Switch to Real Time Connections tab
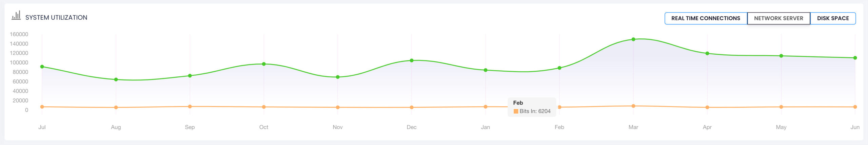Viewport: 868px width, 145px height. [705, 18]
